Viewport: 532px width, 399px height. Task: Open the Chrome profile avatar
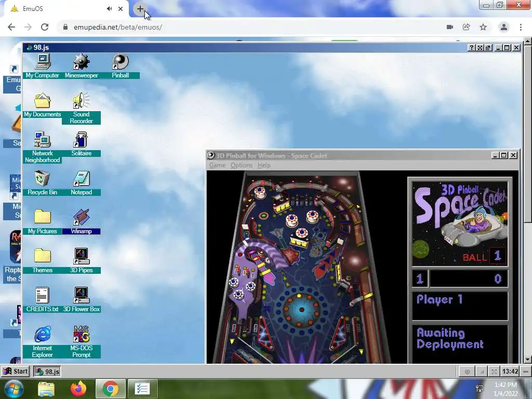504,27
